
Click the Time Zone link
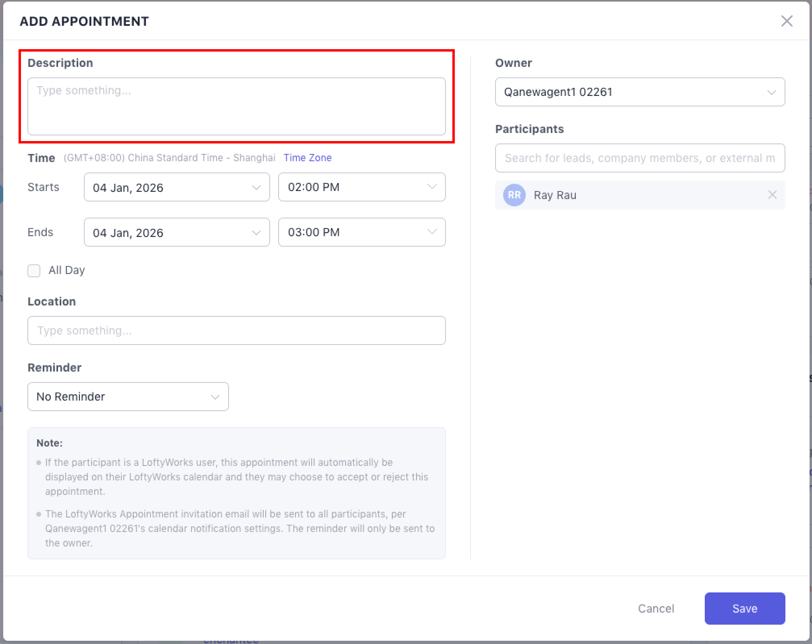pyautogui.click(x=307, y=158)
